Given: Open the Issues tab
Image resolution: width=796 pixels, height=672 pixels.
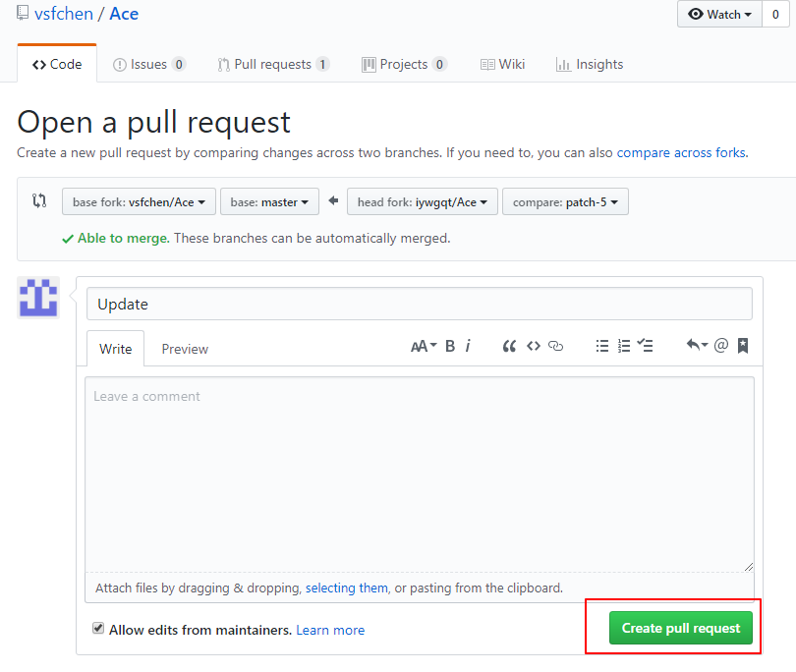Looking at the screenshot, I should click(x=149, y=65).
